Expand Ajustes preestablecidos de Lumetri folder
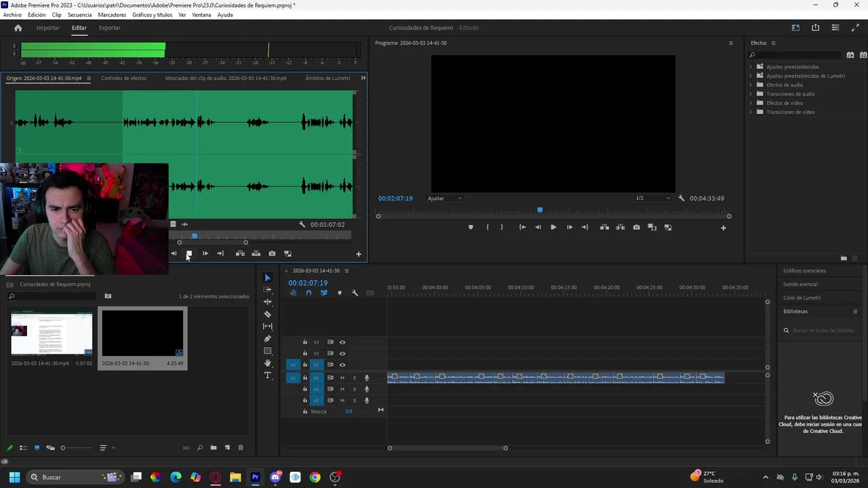 (x=751, y=76)
